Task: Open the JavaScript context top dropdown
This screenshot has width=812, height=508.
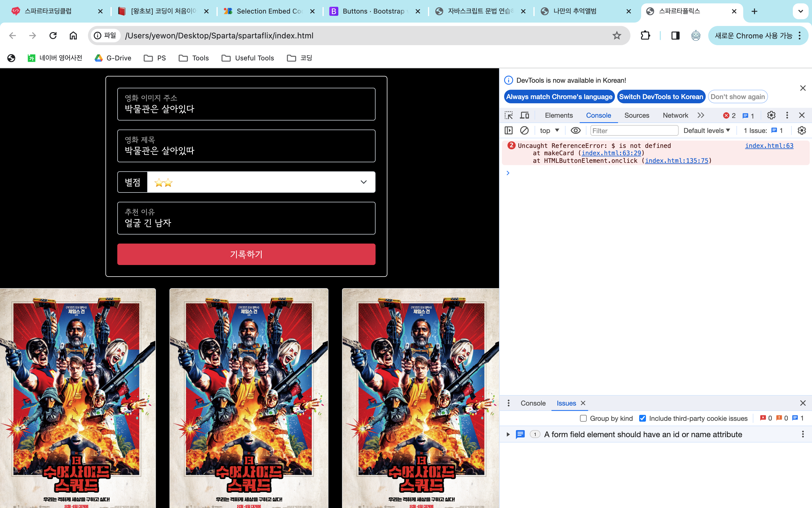Action: click(549, 130)
